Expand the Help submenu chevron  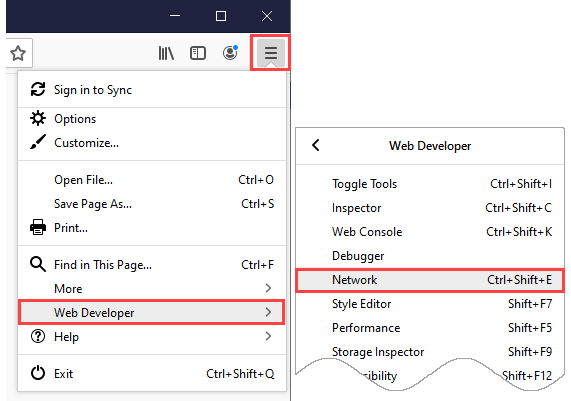(x=268, y=336)
